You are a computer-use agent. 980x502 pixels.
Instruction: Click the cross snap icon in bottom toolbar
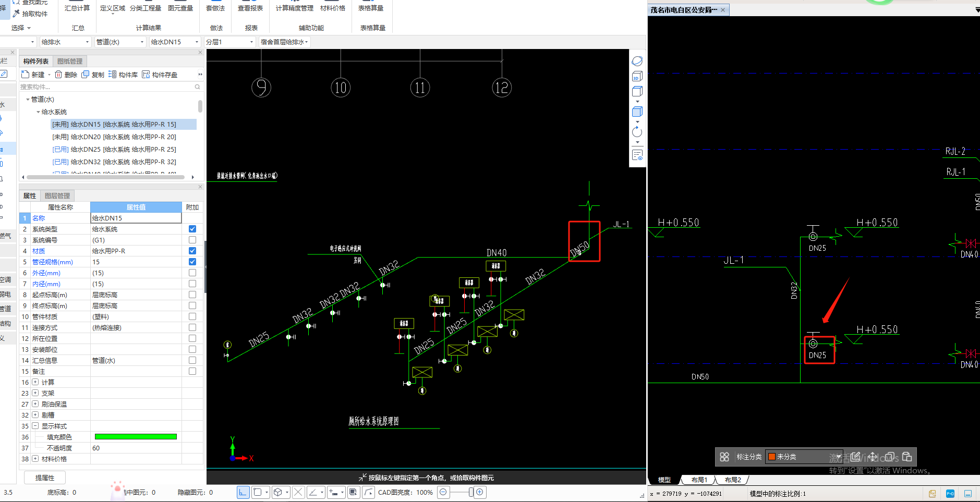(298, 492)
